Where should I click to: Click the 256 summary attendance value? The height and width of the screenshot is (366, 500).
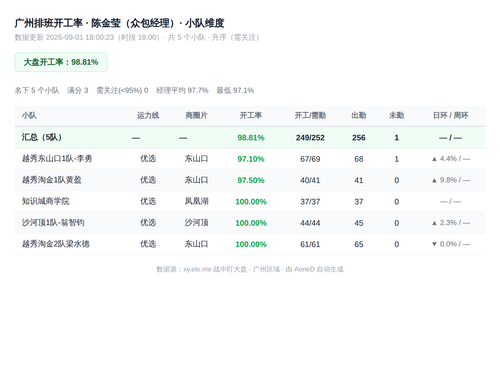click(359, 138)
